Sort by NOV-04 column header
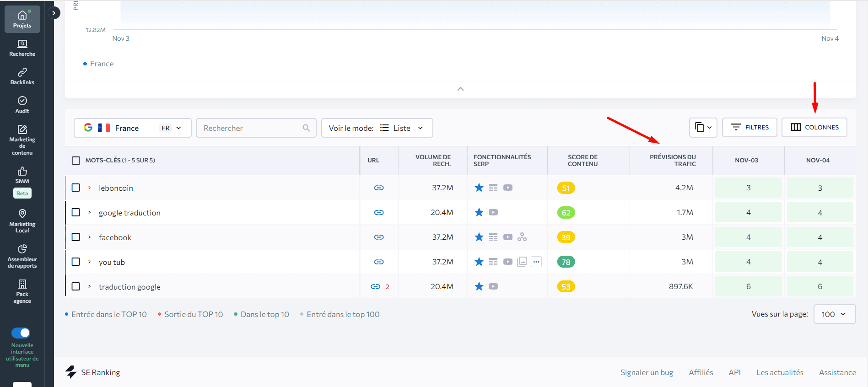 coord(818,161)
